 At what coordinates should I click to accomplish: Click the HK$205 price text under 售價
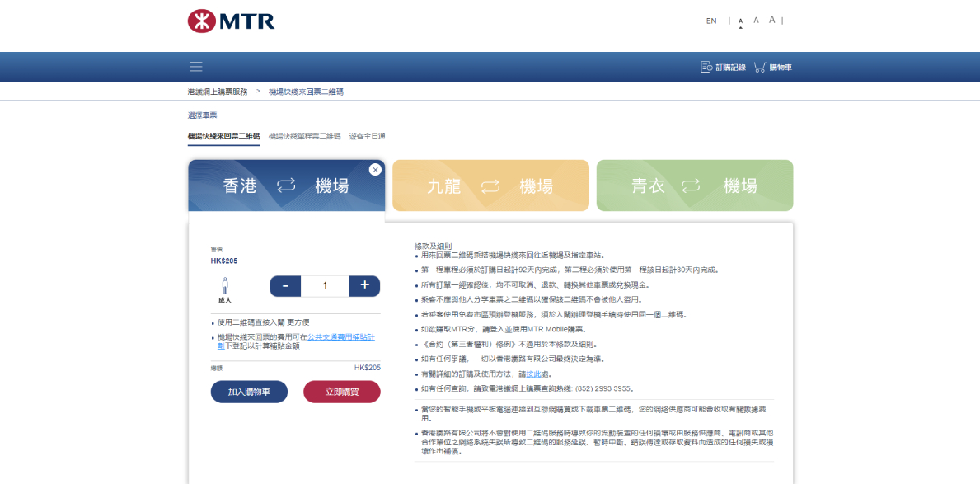[223, 261]
